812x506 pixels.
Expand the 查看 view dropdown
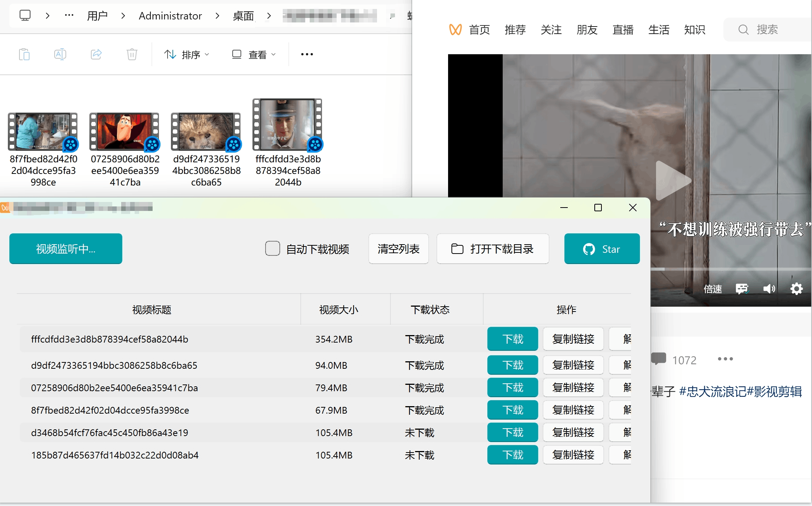coord(254,55)
